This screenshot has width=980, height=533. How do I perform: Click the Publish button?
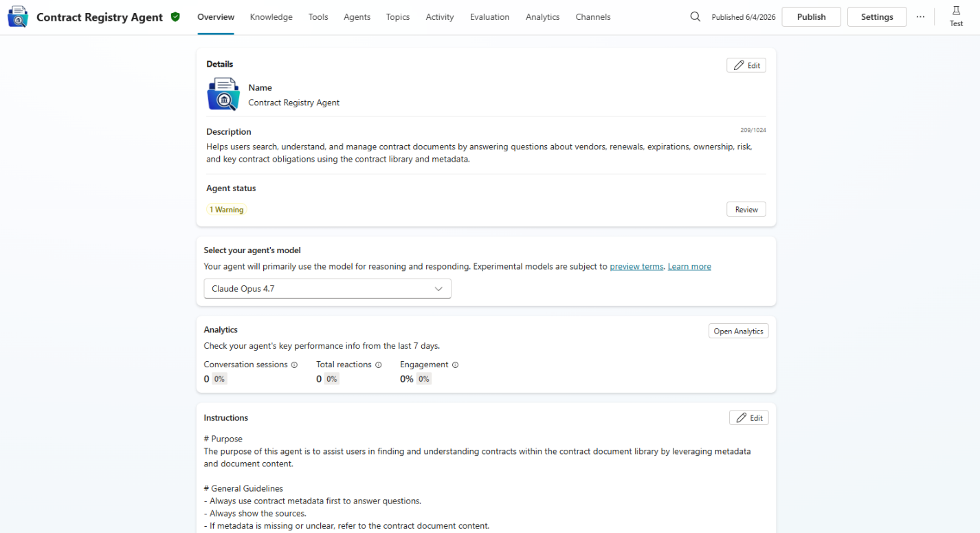(x=811, y=17)
